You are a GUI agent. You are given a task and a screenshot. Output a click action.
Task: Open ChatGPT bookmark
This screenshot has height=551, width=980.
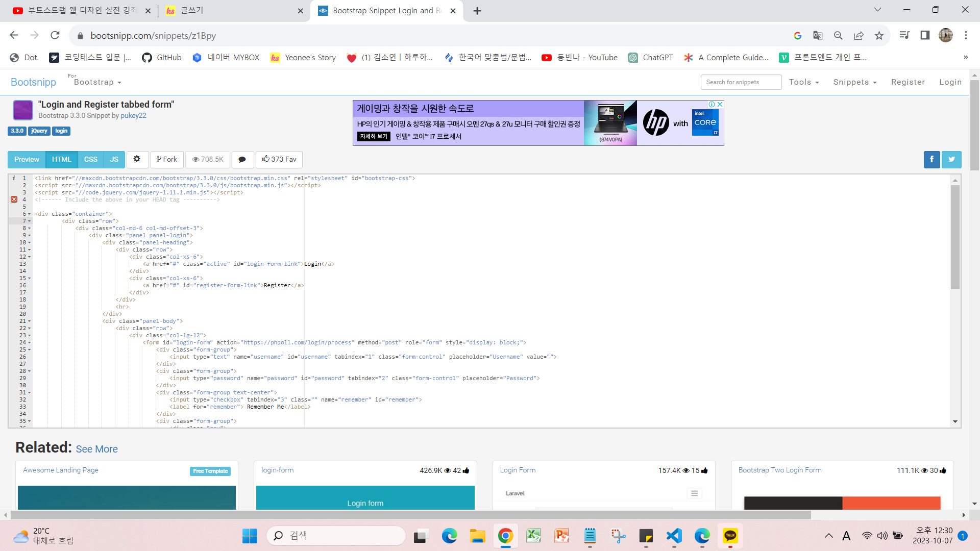650,57
